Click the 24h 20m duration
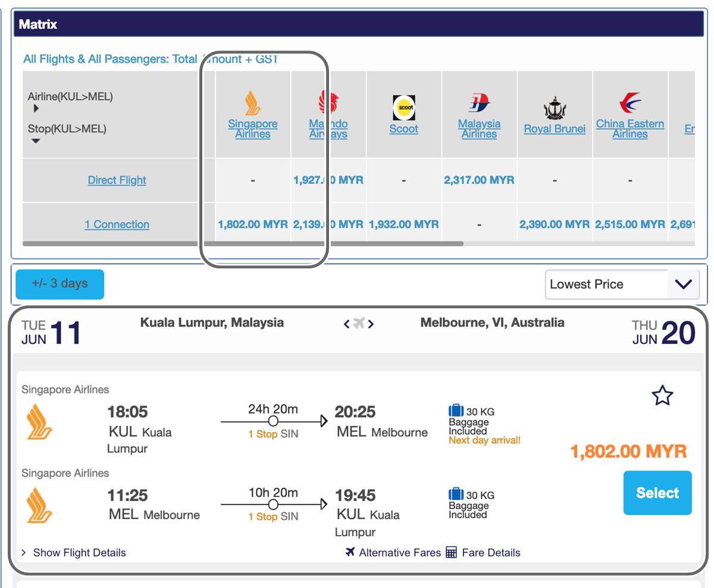The image size is (714, 588). 273,409
